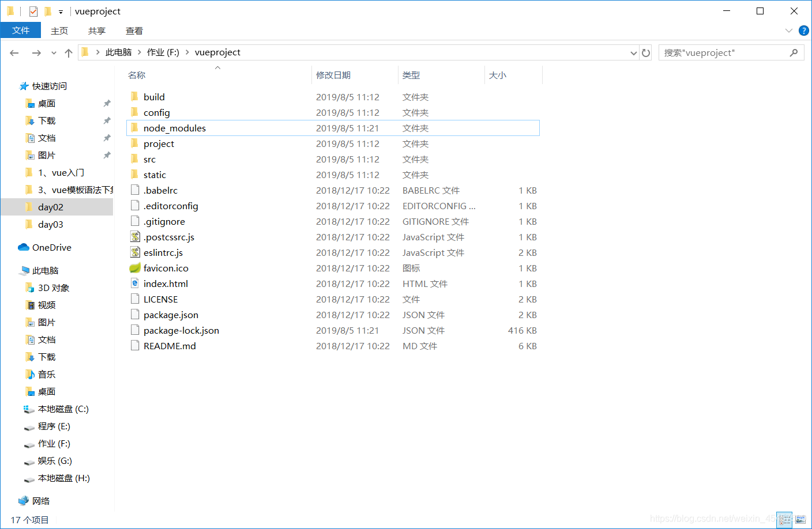Expand chevron after 此电脑 in address bar

(x=140, y=52)
